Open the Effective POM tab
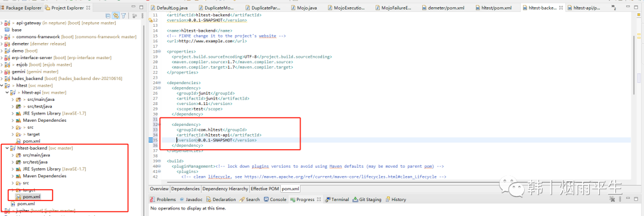644x216 pixels. click(x=265, y=189)
